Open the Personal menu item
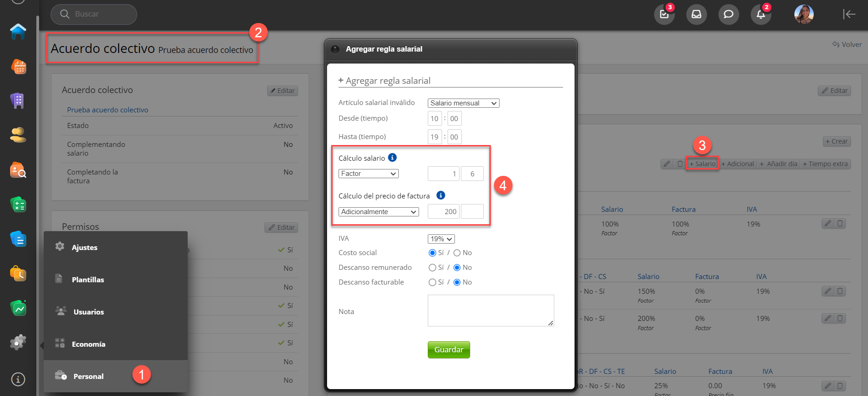This screenshot has width=868, height=396. [x=88, y=376]
